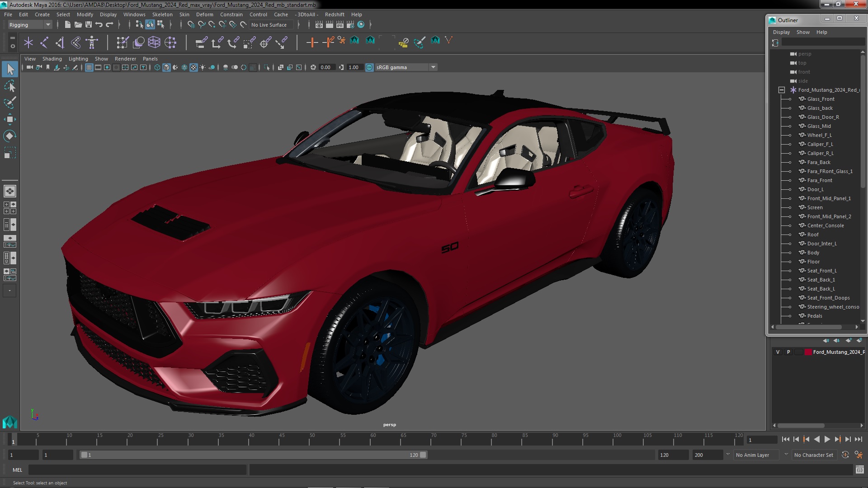Image resolution: width=868 pixels, height=488 pixels.
Task: Go to start of playback range
Action: 786,439
